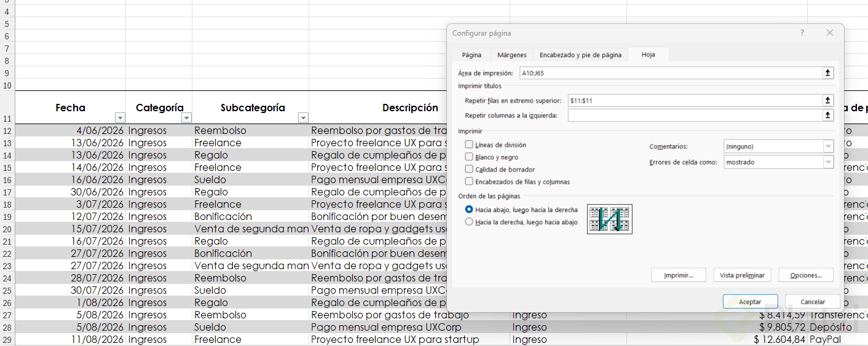Click date cell 11/08/2026
Image resolution: width=868 pixels, height=346 pixels.
(x=71, y=339)
